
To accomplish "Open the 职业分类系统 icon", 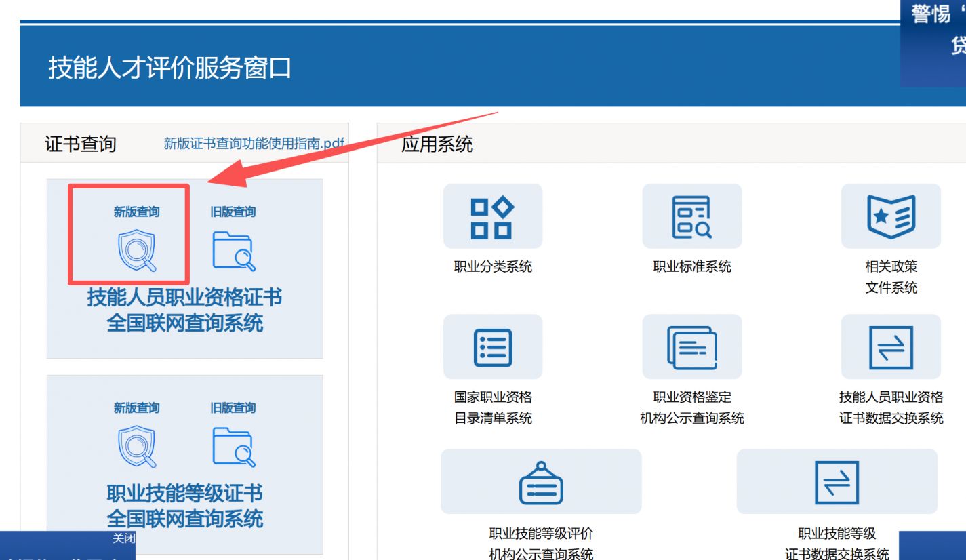I will tap(493, 217).
